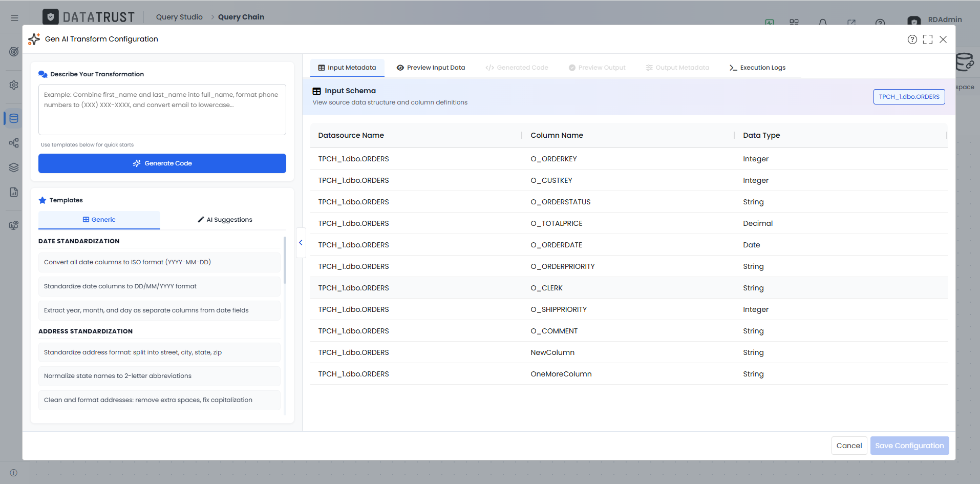Open the help icon in dialog header

click(x=912, y=39)
